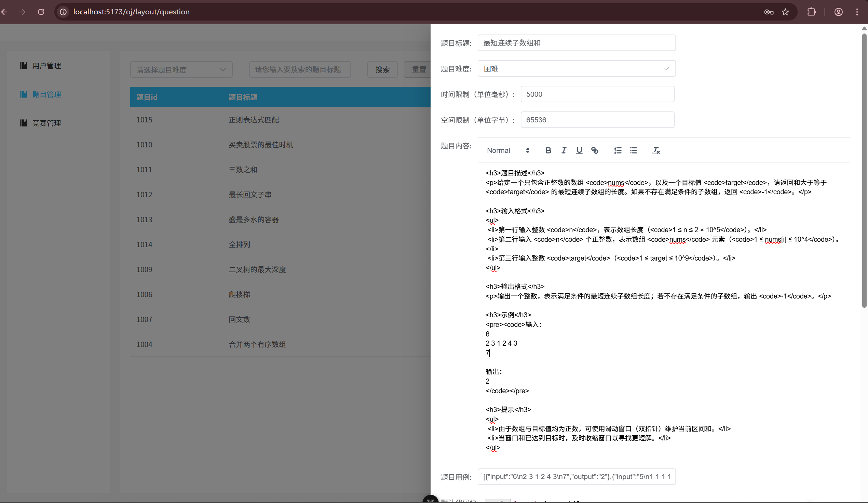868x503 pixels.
Task: Open the Normal text style dropdown
Action: coord(506,150)
